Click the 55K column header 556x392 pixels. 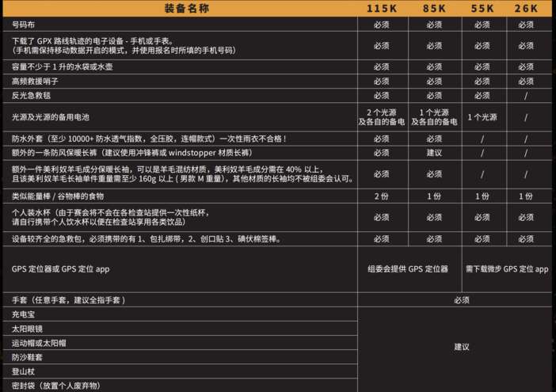coord(482,9)
